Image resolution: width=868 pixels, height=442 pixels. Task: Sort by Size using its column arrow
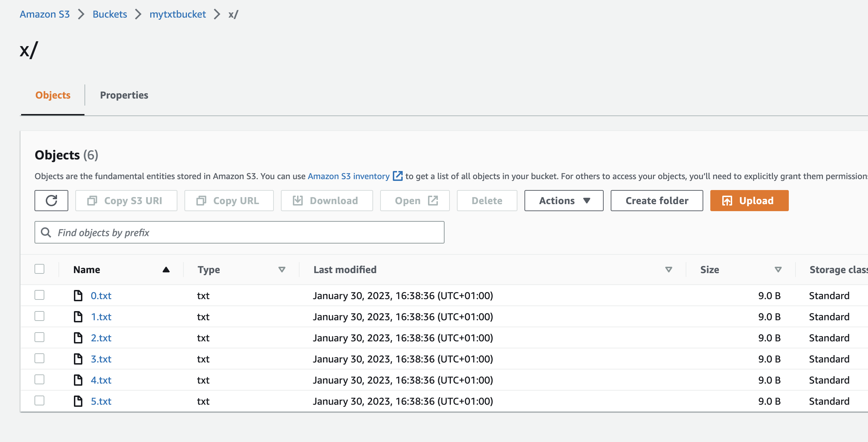[x=778, y=270]
